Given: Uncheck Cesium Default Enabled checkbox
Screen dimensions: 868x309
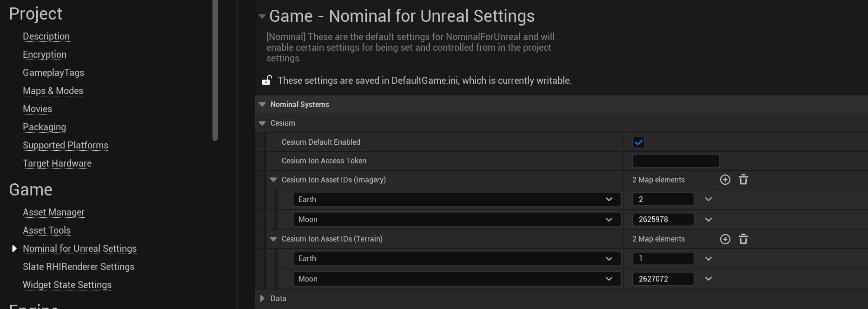Looking at the screenshot, I should [x=639, y=142].
